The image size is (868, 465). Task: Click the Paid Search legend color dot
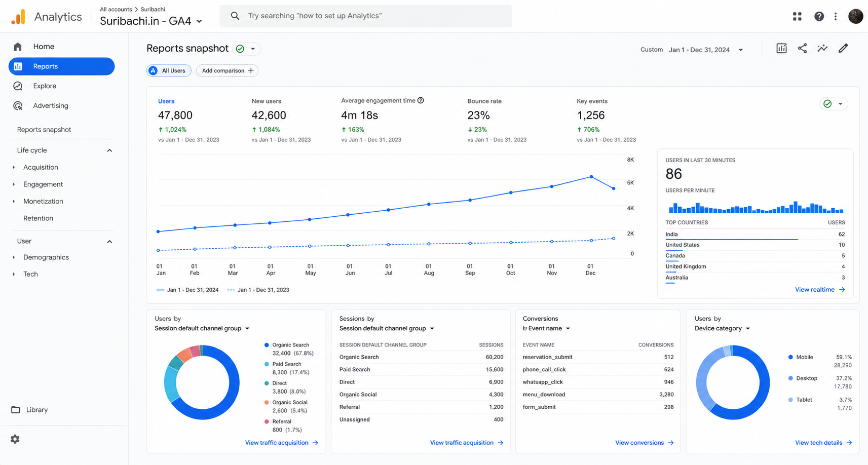(267, 364)
